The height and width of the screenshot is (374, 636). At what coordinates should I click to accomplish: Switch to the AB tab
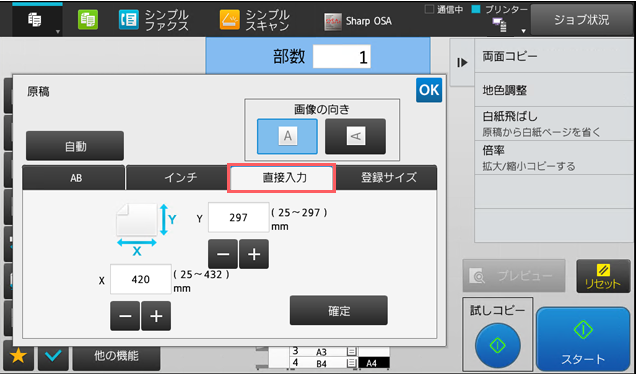pyautogui.click(x=74, y=178)
